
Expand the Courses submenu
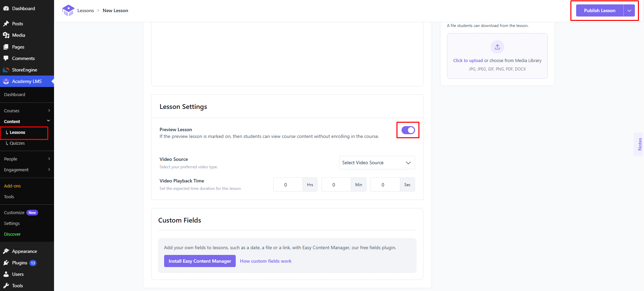[49, 111]
